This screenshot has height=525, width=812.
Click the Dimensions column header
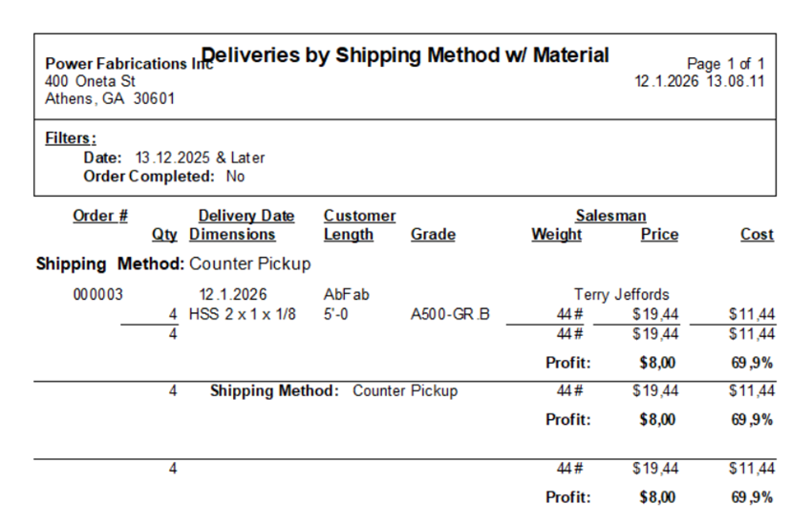[x=232, y=234]
